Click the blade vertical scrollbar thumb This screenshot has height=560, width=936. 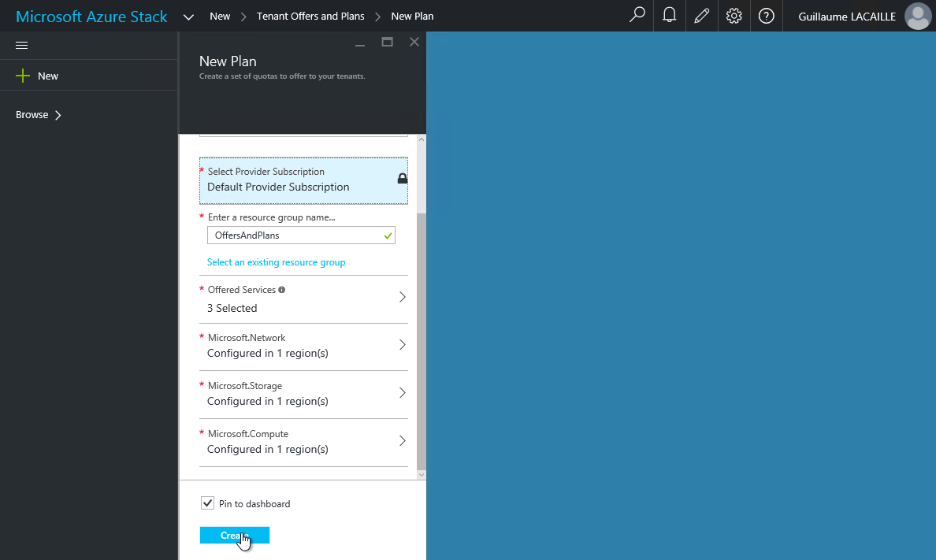[422, 342]
